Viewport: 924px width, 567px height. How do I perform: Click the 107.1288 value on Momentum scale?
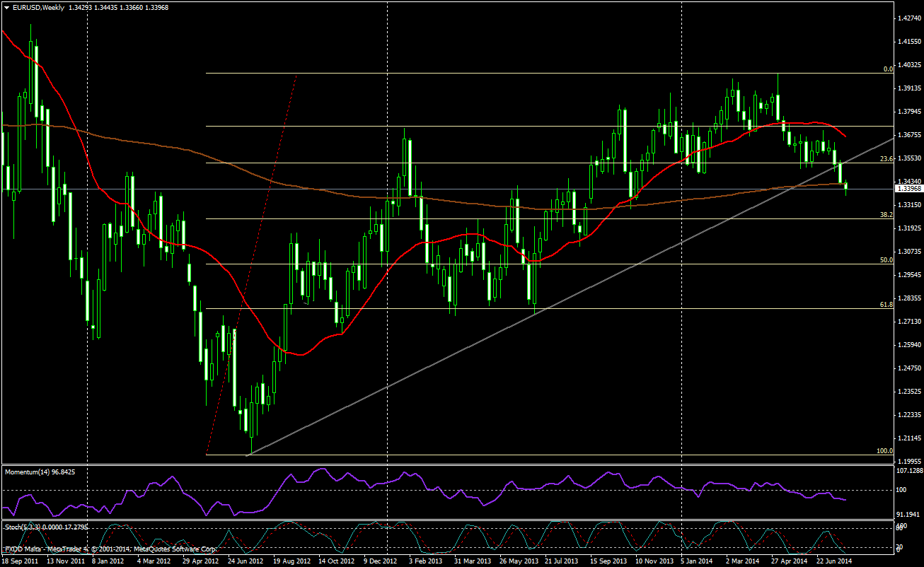click(908, 470)
